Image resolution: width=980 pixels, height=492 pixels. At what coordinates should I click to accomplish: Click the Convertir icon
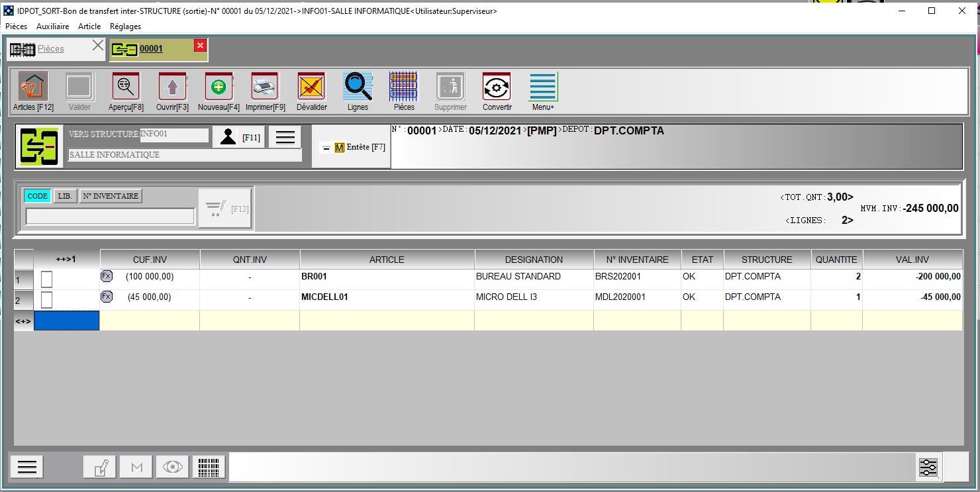point(497,87)
